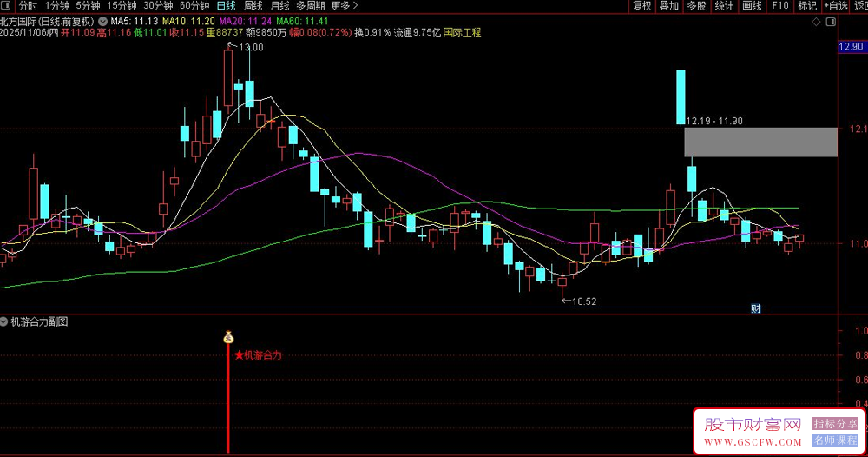Image resolution: width=868 pixels, height=457 pixels.
Task: Activate the 画线 drawing tool
Action: [x=752, y=5]
